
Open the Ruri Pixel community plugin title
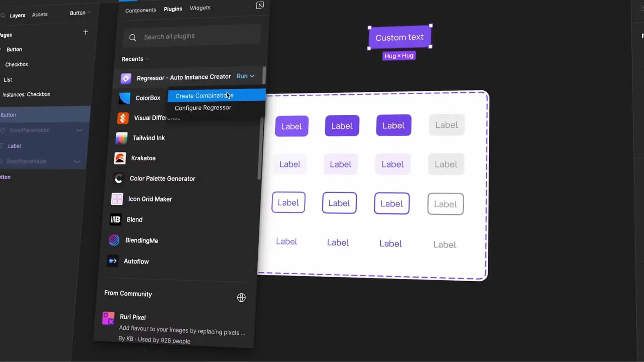[x=133, y=317]
